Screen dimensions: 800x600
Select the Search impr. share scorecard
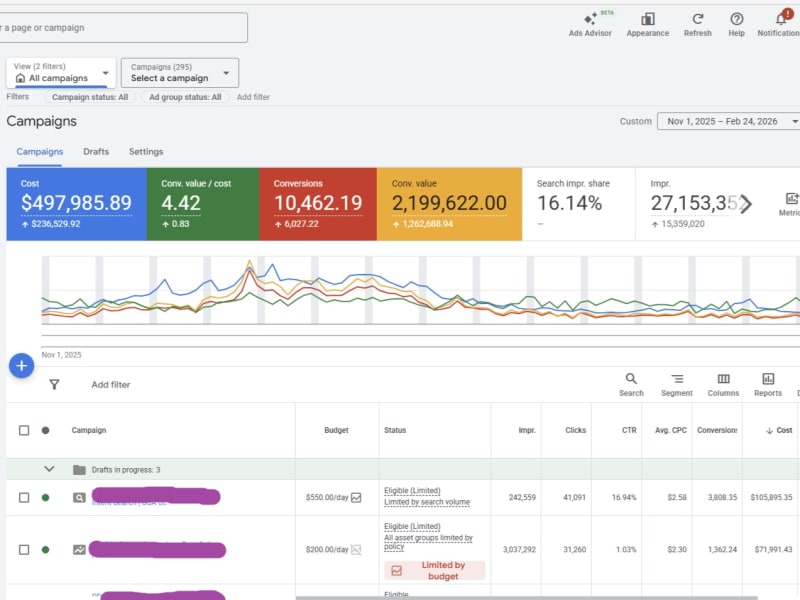tap(579, 204)
